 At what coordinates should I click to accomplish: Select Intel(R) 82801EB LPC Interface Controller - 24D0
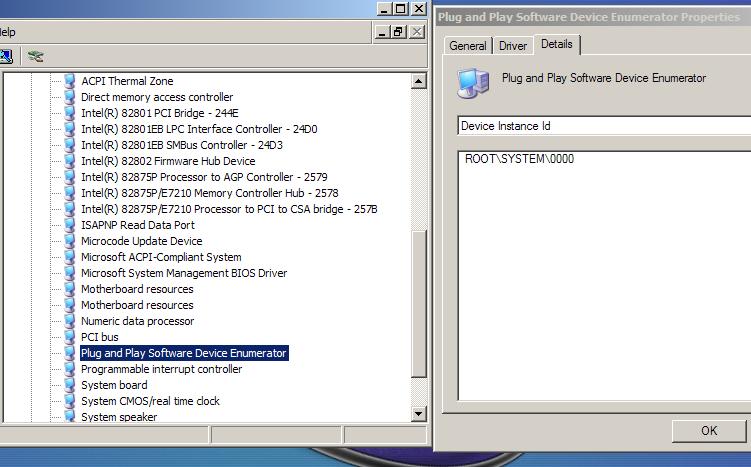click(199, 129)
